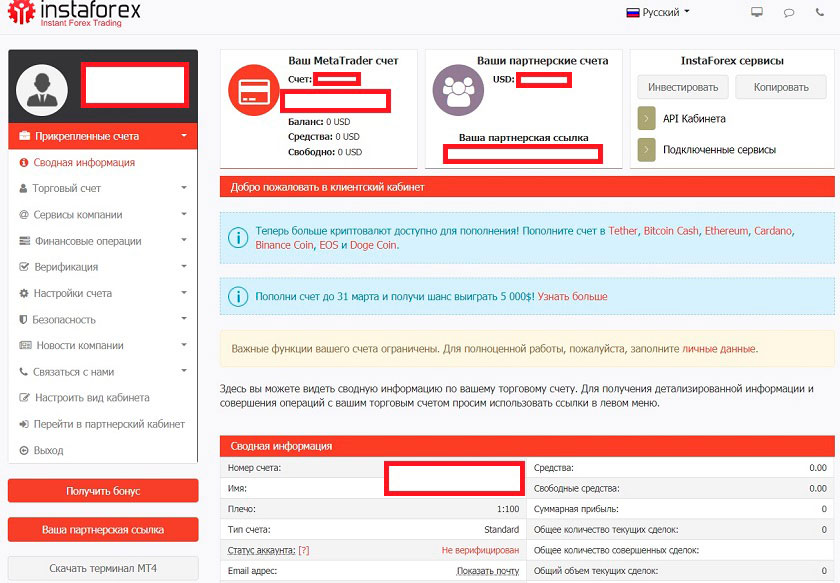The image size is (840, 583).
Task: Expand the Настройки счета arrow
Action: tap(184, 293)
